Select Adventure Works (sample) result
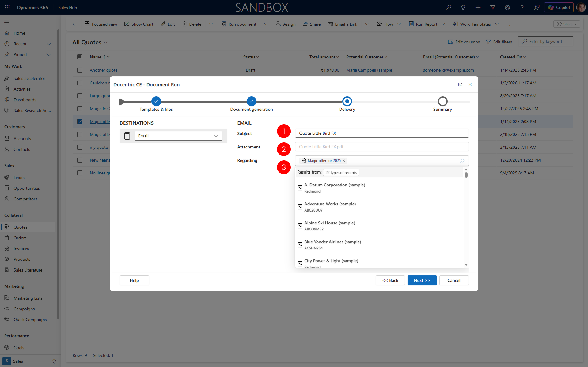 (380, 207)
